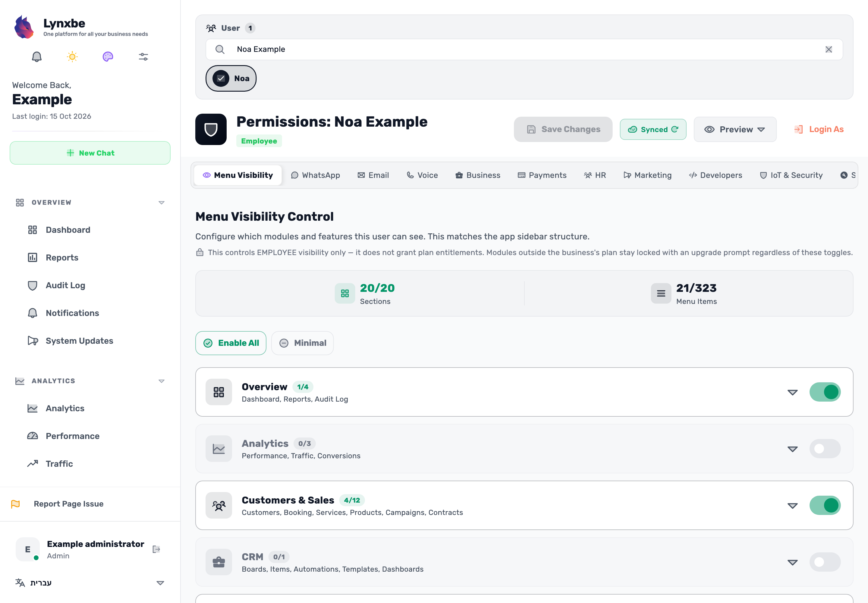
Task: Expand the CRM permissions section
Action: pos(792,562)
